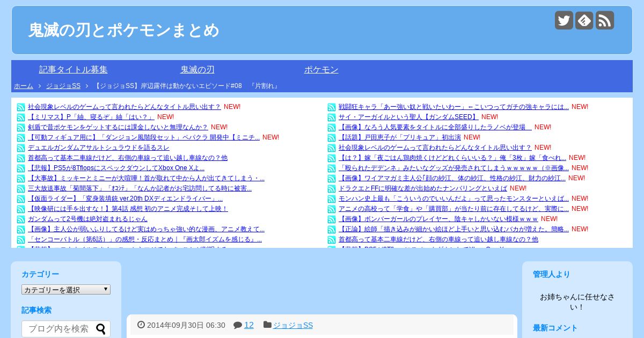Open the ジョジョSS category link in post meta

pos(293,325)
